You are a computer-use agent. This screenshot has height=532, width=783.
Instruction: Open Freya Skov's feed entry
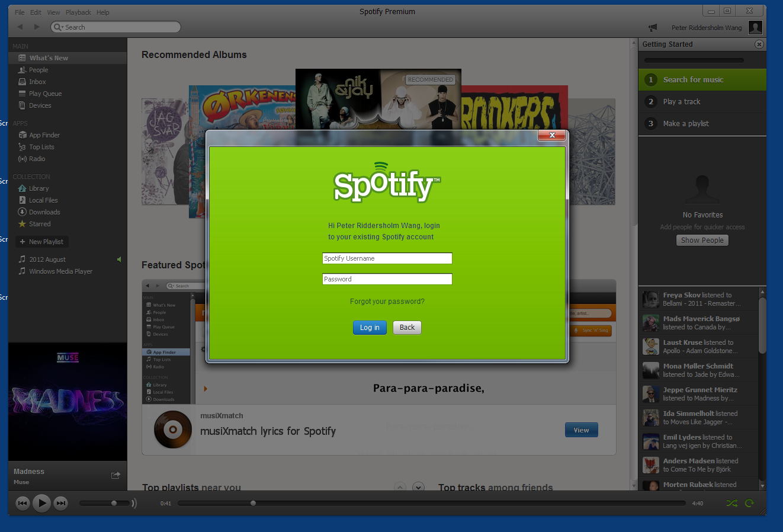point(699,299)
